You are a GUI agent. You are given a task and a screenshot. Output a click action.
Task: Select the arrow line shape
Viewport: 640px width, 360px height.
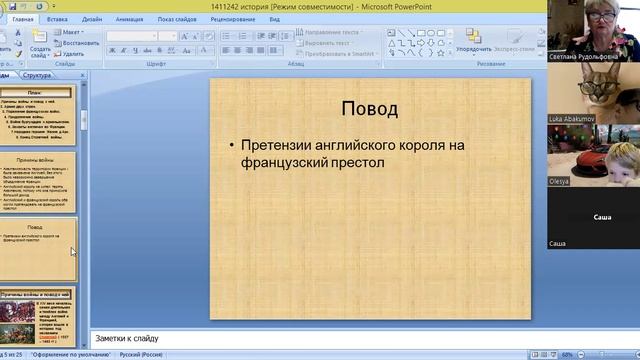click(411, 33)
